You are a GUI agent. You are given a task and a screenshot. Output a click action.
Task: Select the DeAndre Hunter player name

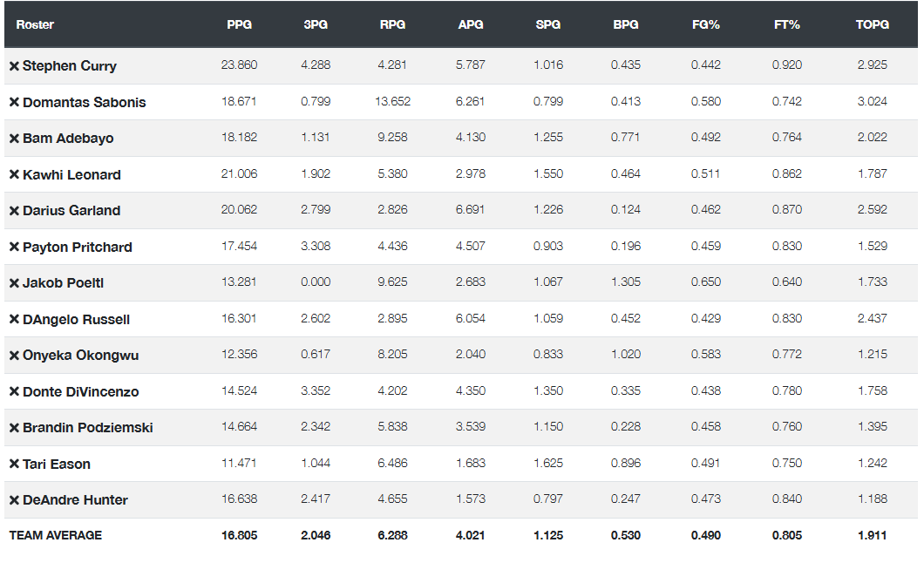tap(75, 500)
